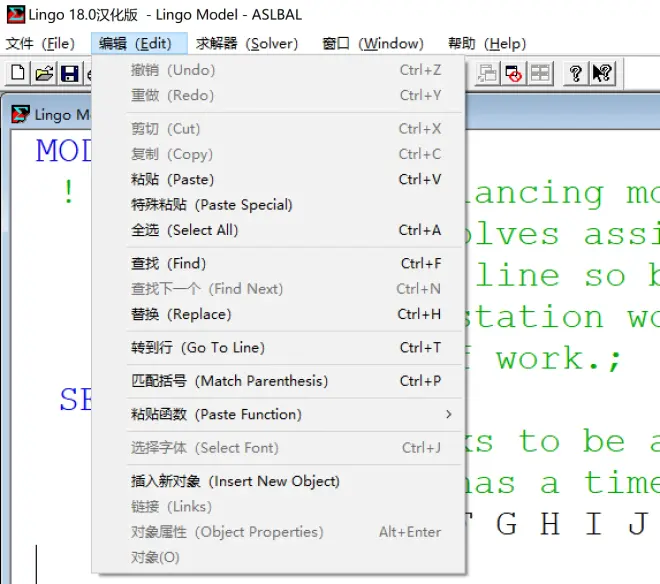The height and width of the screenshot is (584, 660).
Task: Open the Window menu
Action: click(373, 43)
